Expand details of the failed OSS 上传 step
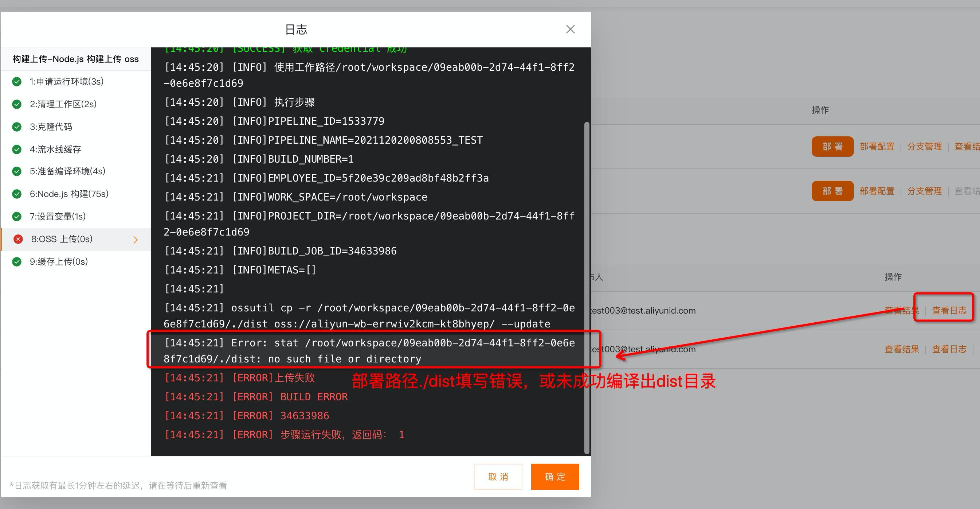The height and width of the screenshot is (509, 980). pyautogui.click(x=136, y=240)
